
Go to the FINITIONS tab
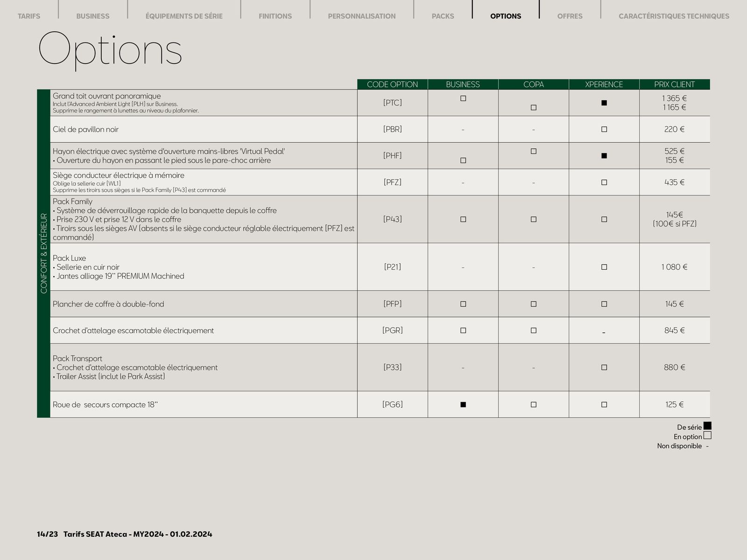pyautogui.click(x=275, y=16)
